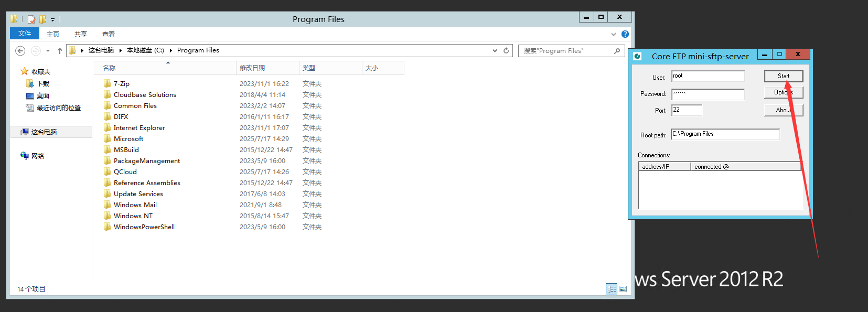Open the 共享 ribbon tab

point(81,34)
